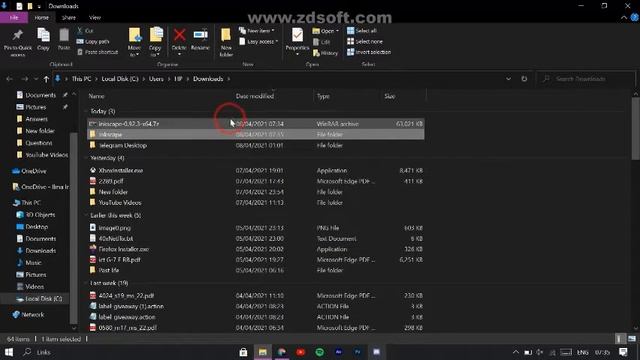Screen dimensions: 640x360
Task: Cut the selected item
Action: click(x=85, y=31)
